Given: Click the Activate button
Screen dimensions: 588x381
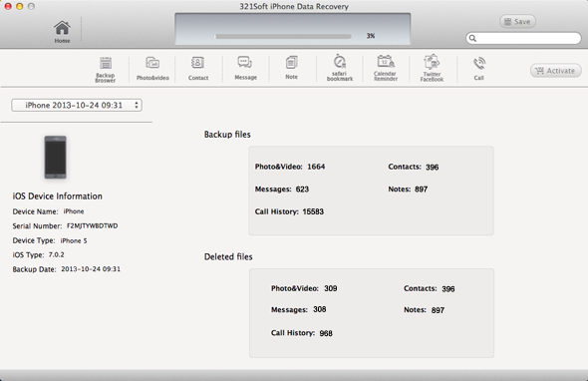Looking at the screenshot, I should tap(556, 71).
